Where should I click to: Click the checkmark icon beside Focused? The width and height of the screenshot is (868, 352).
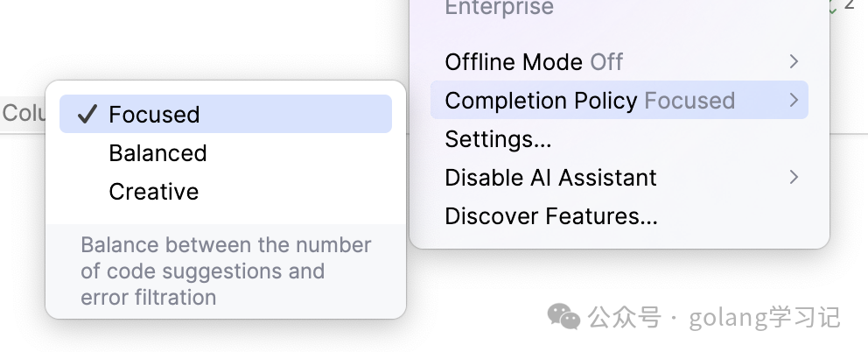[86, 115]
